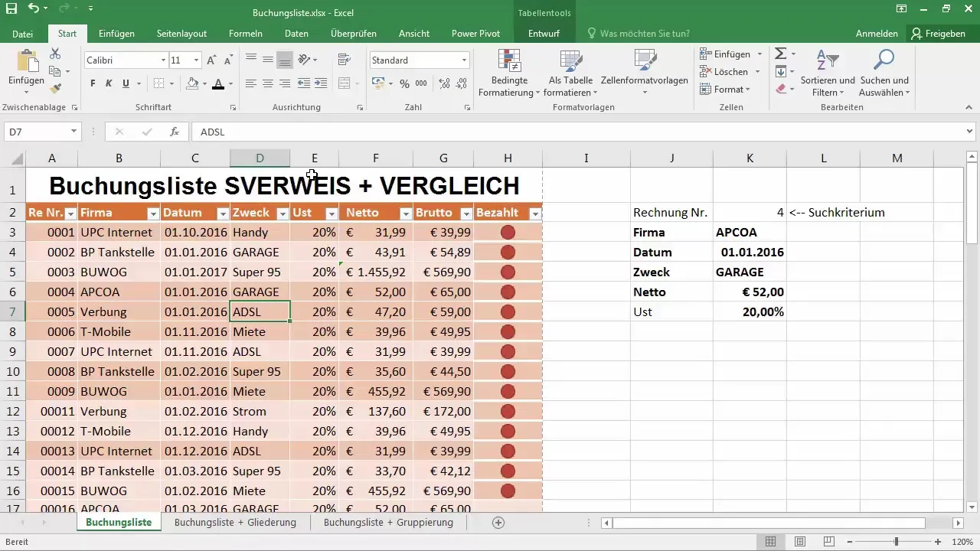
Task: Center cell text horizontally
Action: (268, 83)
